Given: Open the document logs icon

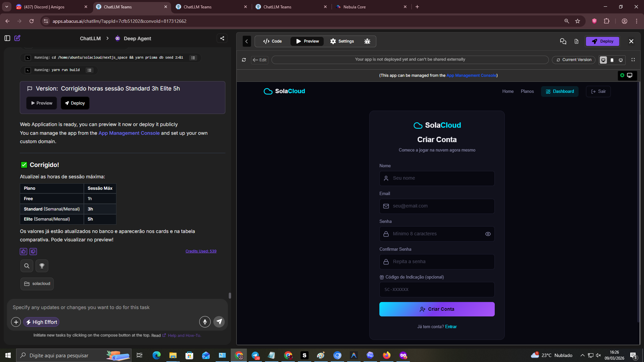Looking at the screenshot, I should click(576, 41).
